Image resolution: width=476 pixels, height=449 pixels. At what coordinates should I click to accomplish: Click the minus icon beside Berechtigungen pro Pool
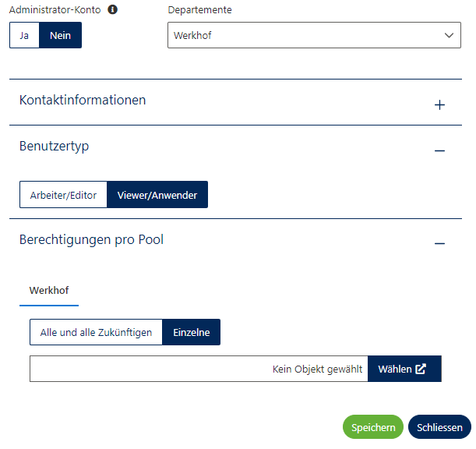(439, 243)
